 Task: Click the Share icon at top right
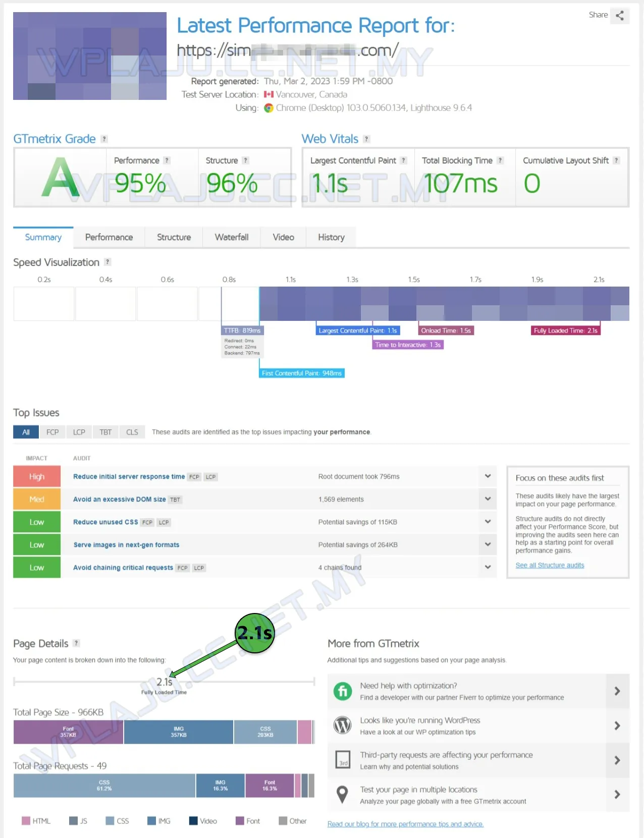(x=619, y=16)
